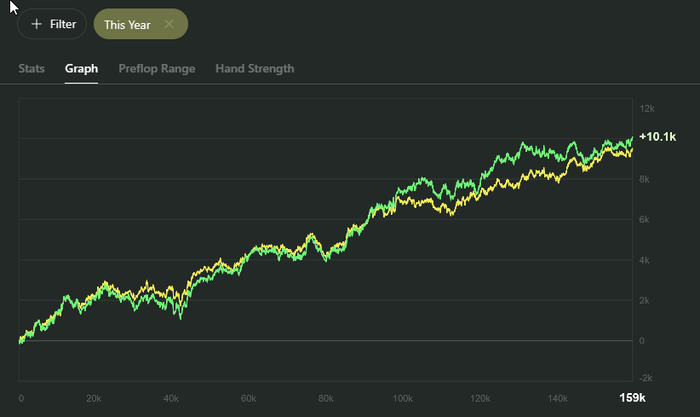Click the 80k x-axis tick label
Screen dimensions: 700x417
point(325,398)
